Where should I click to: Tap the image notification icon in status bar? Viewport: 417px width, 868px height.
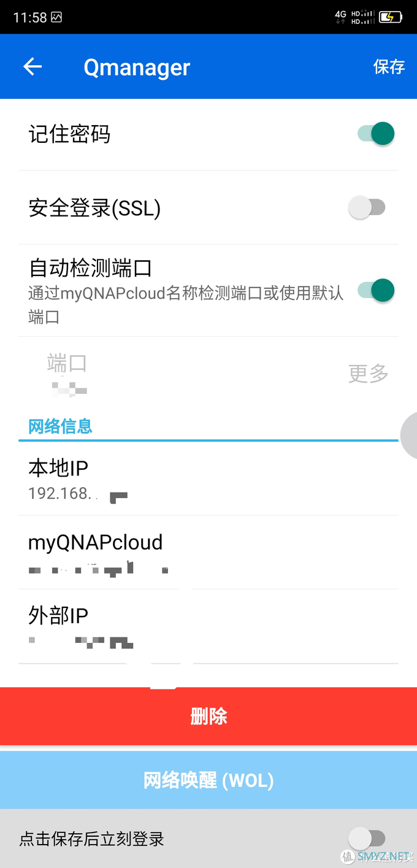tap(56, 17)
